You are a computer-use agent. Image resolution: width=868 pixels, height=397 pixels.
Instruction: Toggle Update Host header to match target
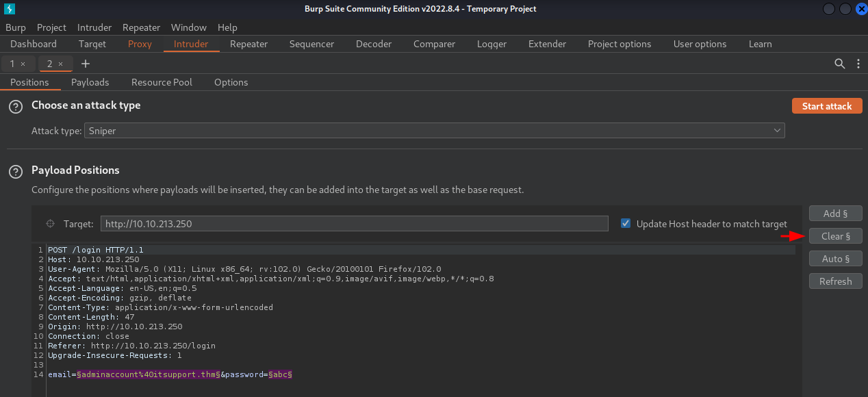point(626,223)
